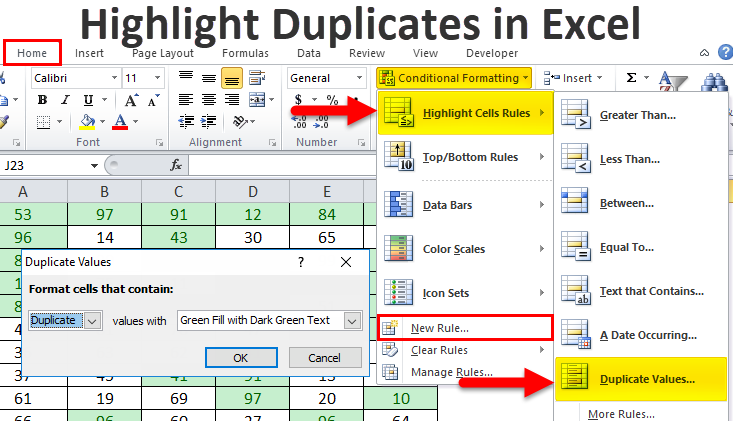Click the yellow Fill Color bucket
Viewport: 733px width, 421px height.
87,122
